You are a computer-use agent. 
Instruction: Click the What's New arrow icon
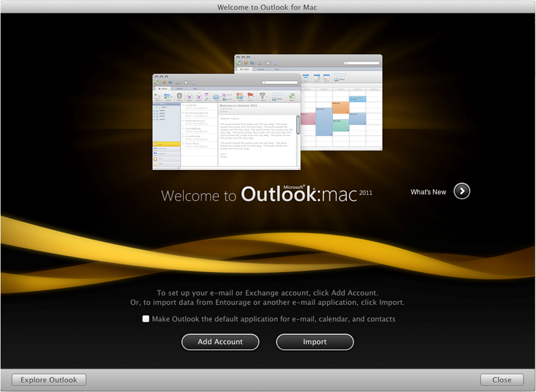(461, 191)
